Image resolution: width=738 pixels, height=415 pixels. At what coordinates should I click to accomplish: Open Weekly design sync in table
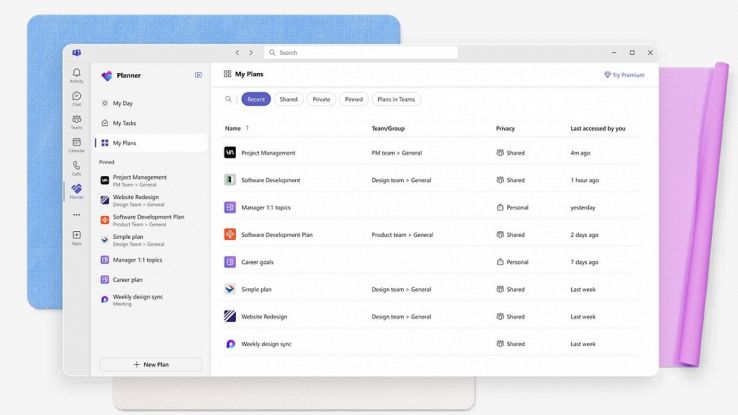pos(266,344)
